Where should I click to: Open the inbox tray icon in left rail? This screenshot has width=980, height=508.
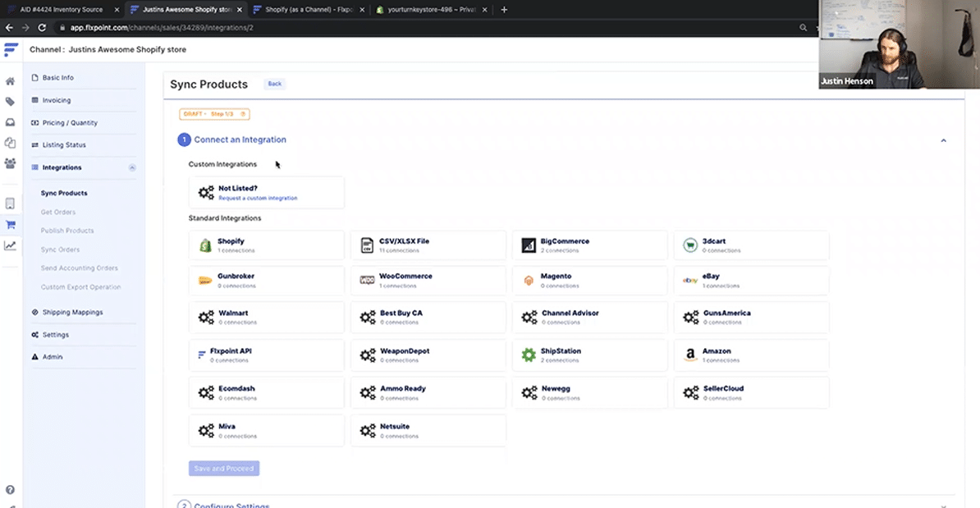pos(10,122)
